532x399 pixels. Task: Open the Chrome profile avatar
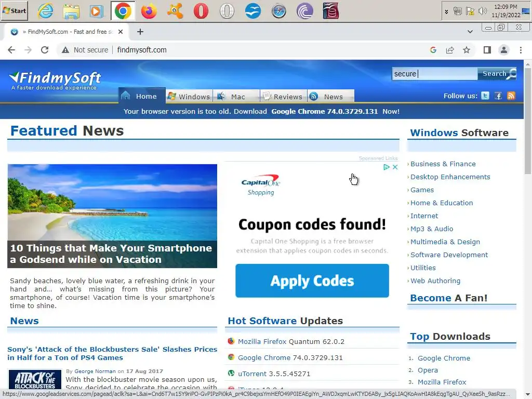coord(504,50)
